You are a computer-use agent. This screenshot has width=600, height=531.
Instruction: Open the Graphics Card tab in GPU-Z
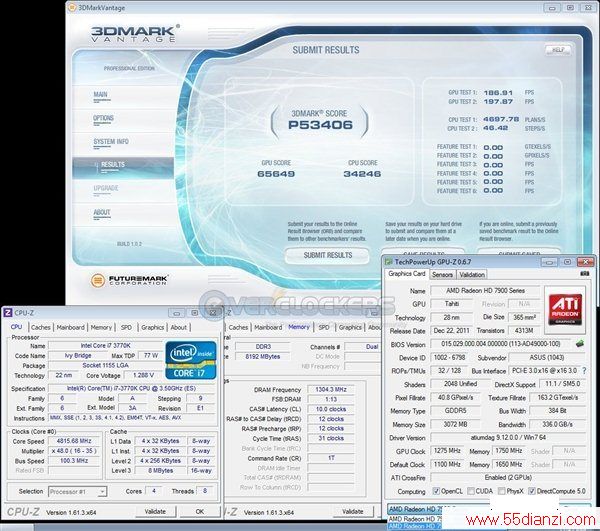407,274
